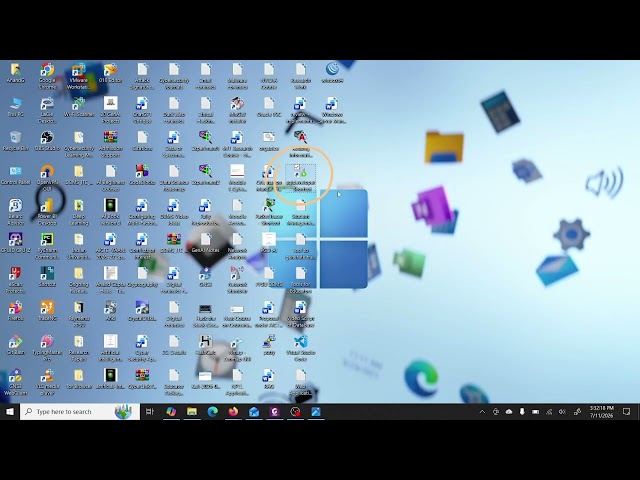The height and width of the screenshot is (480, 640).
Task: Open the Shotcut desktop shortcut
Action: pos(47,276)
